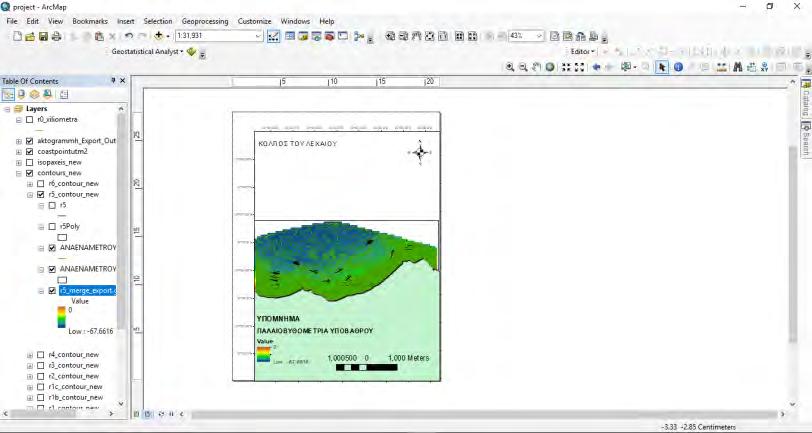
Task: Expand the r3_contour_new layer
Action: click(x=30, y=366)
